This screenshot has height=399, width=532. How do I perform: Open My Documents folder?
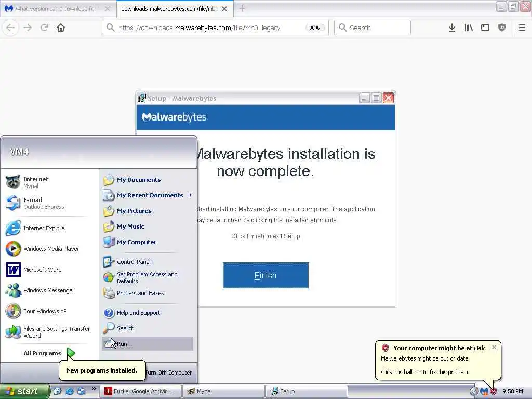click(148, 179)
